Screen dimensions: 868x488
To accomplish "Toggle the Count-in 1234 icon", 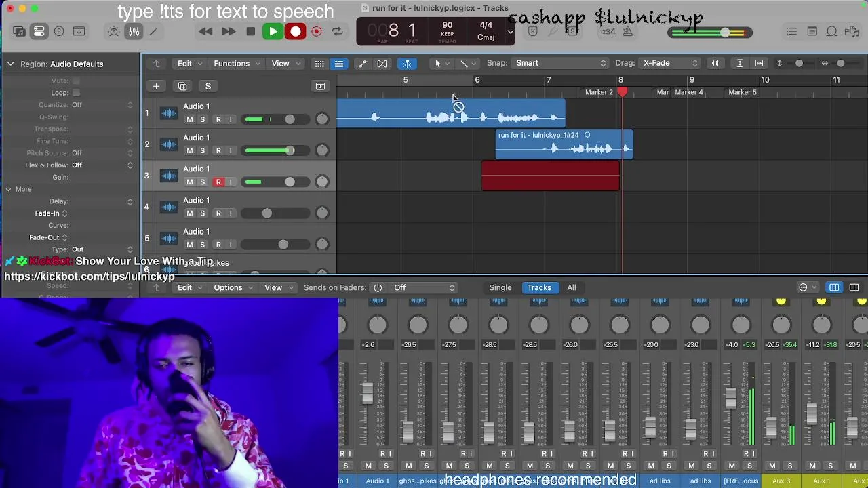I will (608, 31).
